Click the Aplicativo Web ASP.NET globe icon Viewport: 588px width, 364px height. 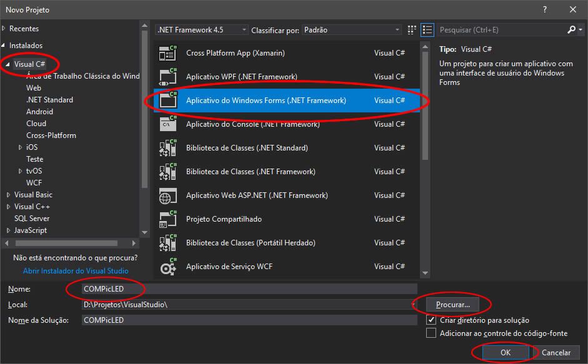tap(167, 195)
